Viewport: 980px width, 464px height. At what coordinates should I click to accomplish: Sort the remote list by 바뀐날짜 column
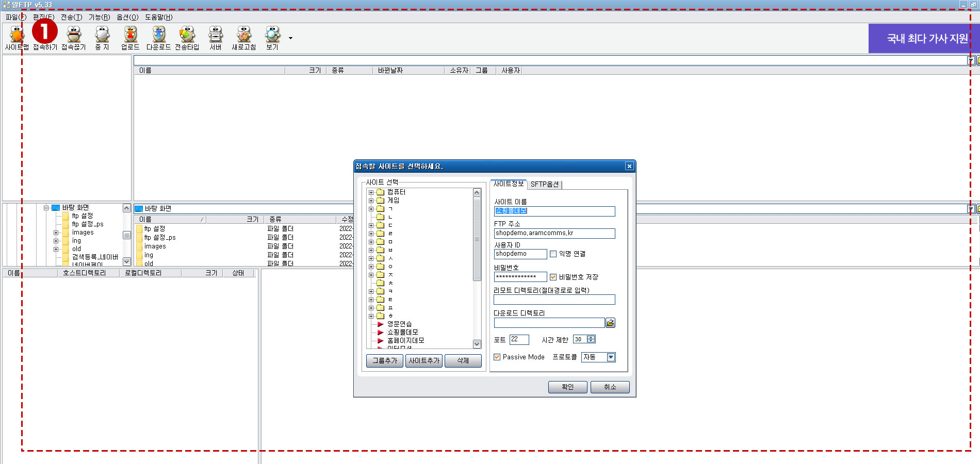point(409,71)
